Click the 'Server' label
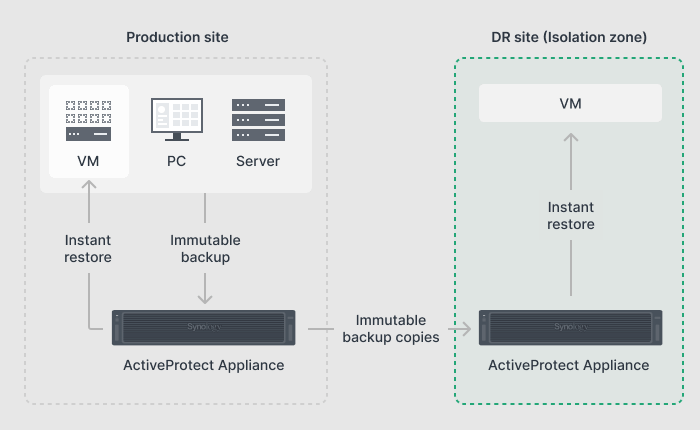 pyautogui.click(x=258, y=161)
